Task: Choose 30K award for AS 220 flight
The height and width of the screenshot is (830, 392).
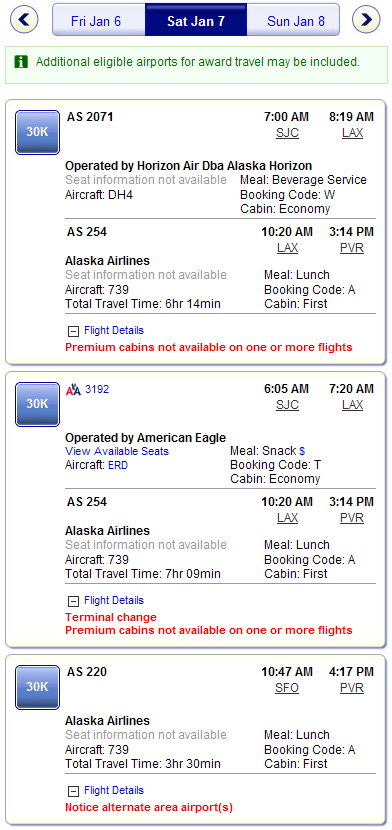Action: coord(38,687)
